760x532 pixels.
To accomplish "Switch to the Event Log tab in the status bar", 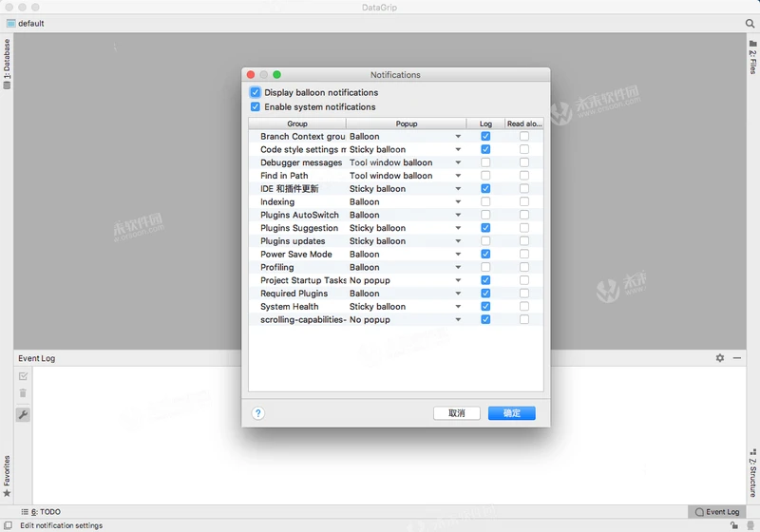I will pyautogui.click(x=717, y=512).
